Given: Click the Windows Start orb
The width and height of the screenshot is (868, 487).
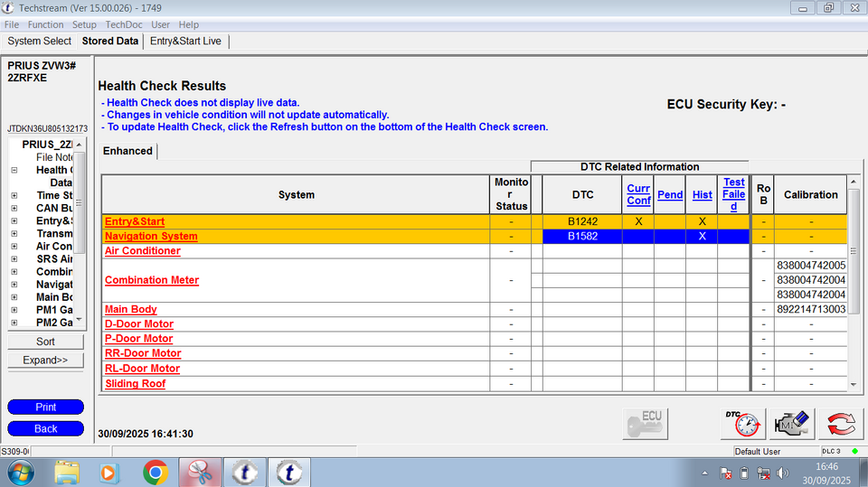Looking at the screenshot, I should point(20,472).
